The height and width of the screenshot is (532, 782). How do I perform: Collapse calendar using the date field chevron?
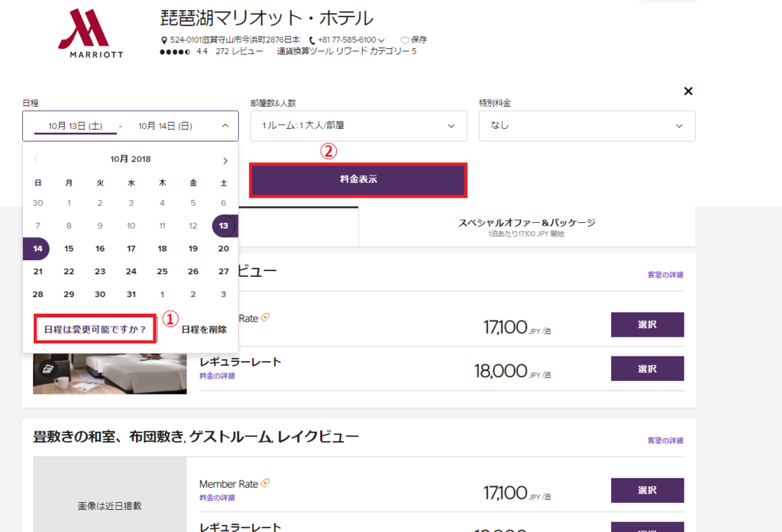pyautogui.click(x=225, y=126)
